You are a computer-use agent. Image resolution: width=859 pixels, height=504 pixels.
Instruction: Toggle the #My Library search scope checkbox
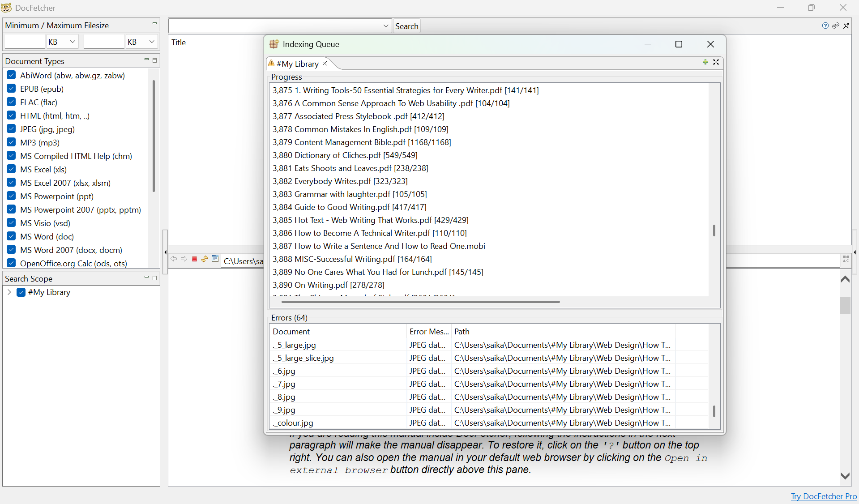click(21, 292)
